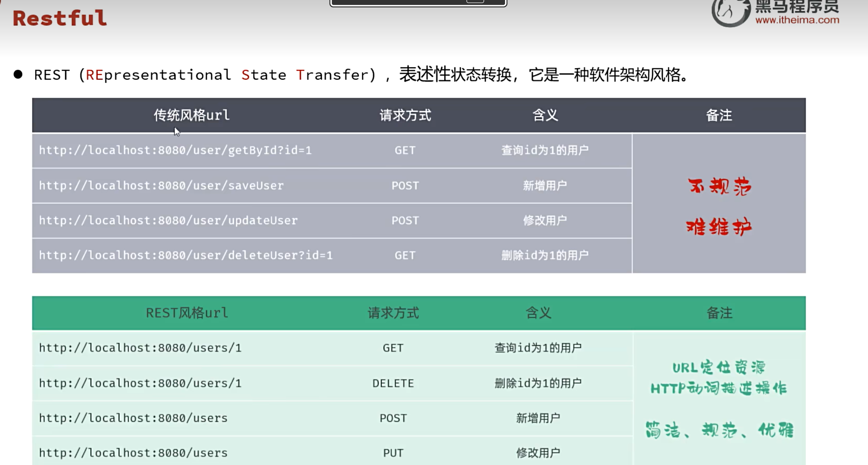Select 含义 header in the dark table
The height and width of the screenshot is (465, 868).
[x=545, y=115]
